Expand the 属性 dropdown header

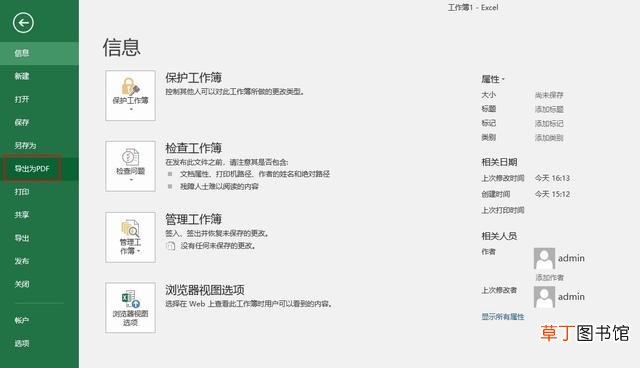pyautogui.click(x=493, y=79)
